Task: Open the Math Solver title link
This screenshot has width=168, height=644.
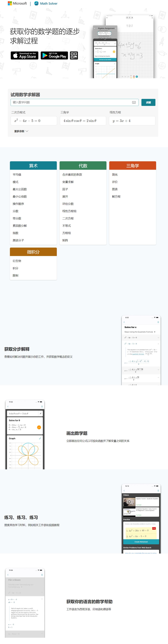Action: pos(49,4)
